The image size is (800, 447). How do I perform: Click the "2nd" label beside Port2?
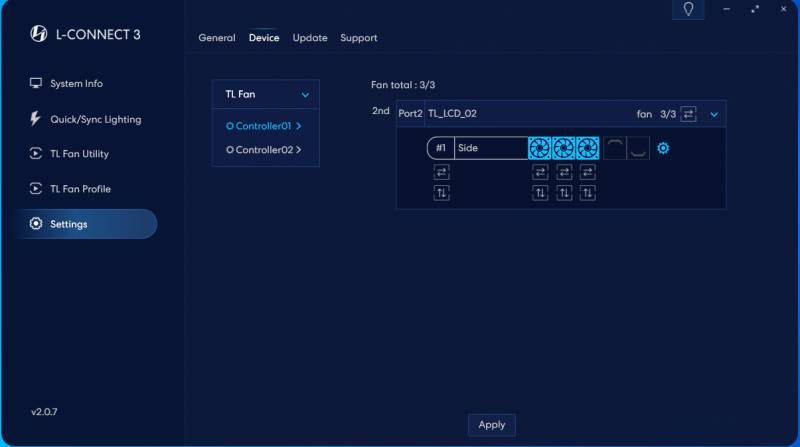click(x=381, y=111)
